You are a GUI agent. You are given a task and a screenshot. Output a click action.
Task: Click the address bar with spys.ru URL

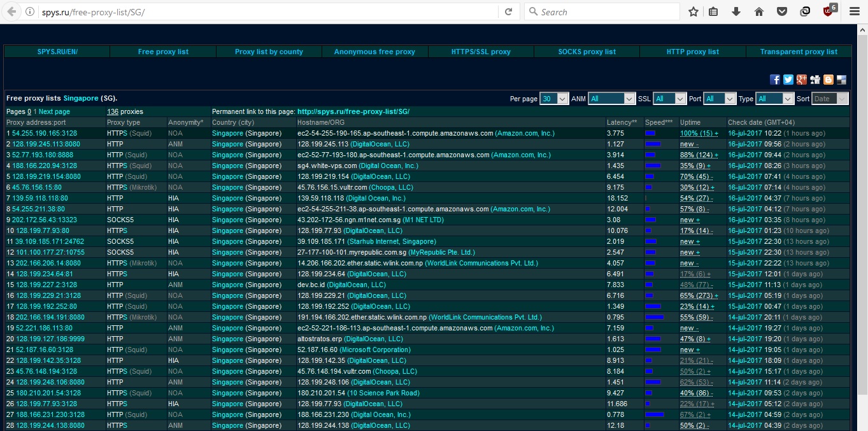[267, 11]
